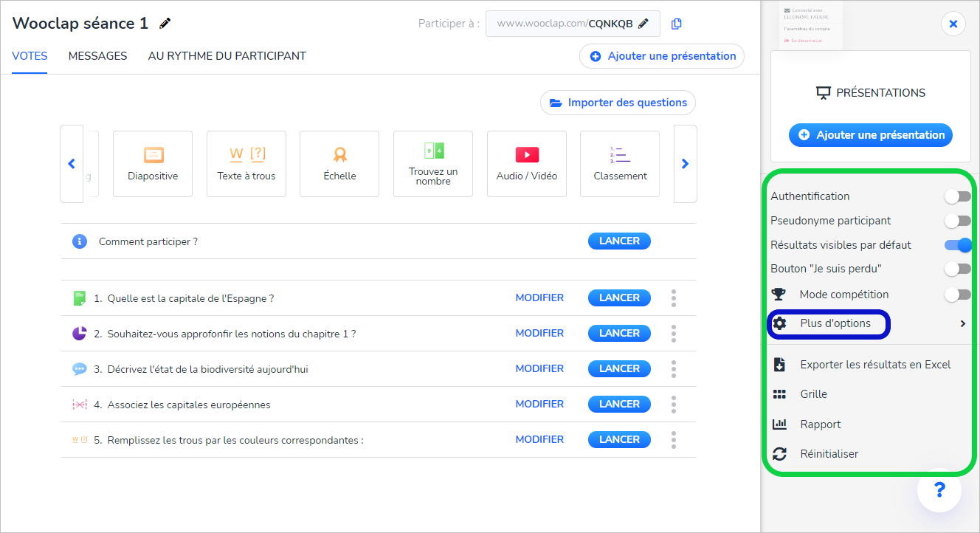Viewport: 980px width, 533px height.
Task: Close the side panel with X
Action: click(x=953, y=24)
